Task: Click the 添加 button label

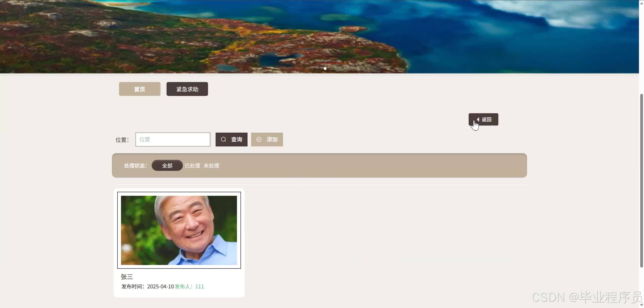Action: pos(272,139)
